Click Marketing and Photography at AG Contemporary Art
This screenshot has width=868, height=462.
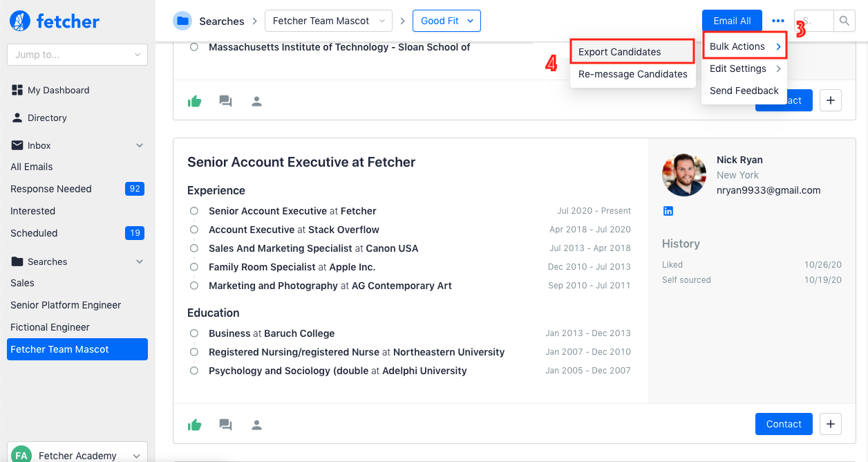point(330,286)
